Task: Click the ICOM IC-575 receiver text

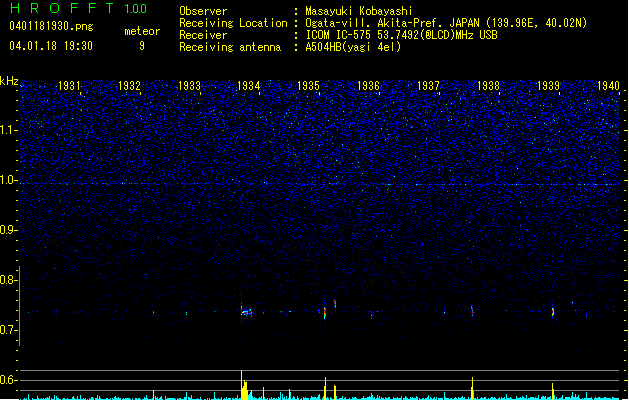Action: tap(401, 35)
